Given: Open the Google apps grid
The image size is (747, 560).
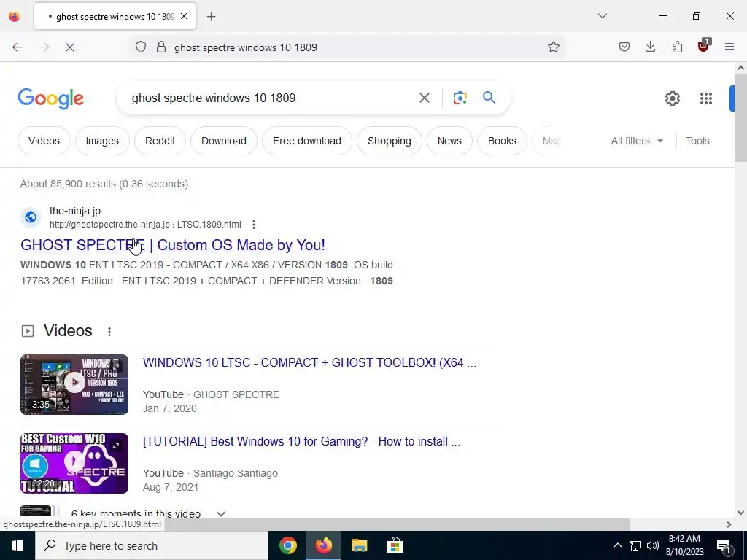Looking at the screenshot, I should (706, 98).
